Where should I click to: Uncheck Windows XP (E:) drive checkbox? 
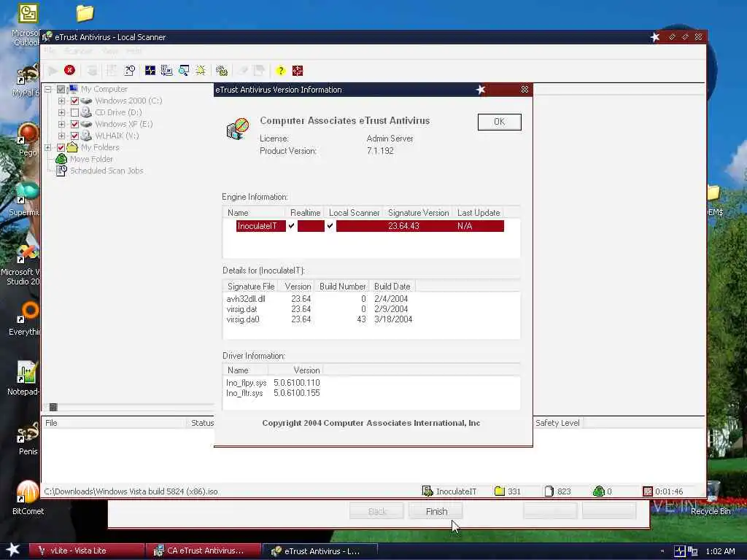click(x=74, y=124)
